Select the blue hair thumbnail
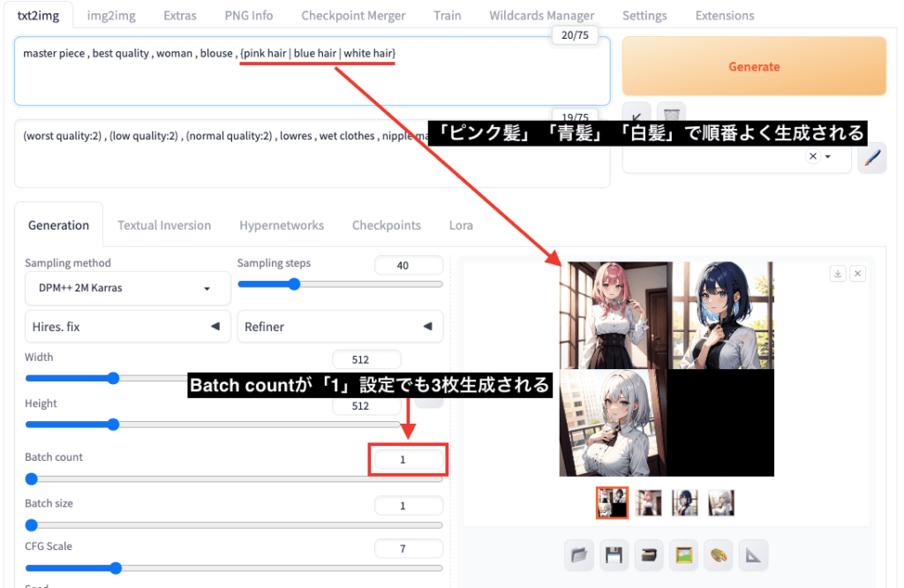This screenshot has width=904, height=588. 685,502
